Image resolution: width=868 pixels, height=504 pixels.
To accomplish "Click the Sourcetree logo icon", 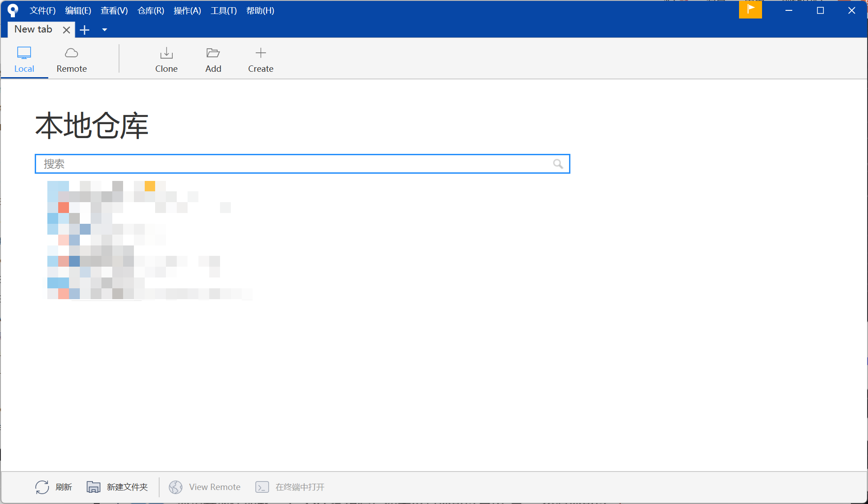I will point(13,10).
